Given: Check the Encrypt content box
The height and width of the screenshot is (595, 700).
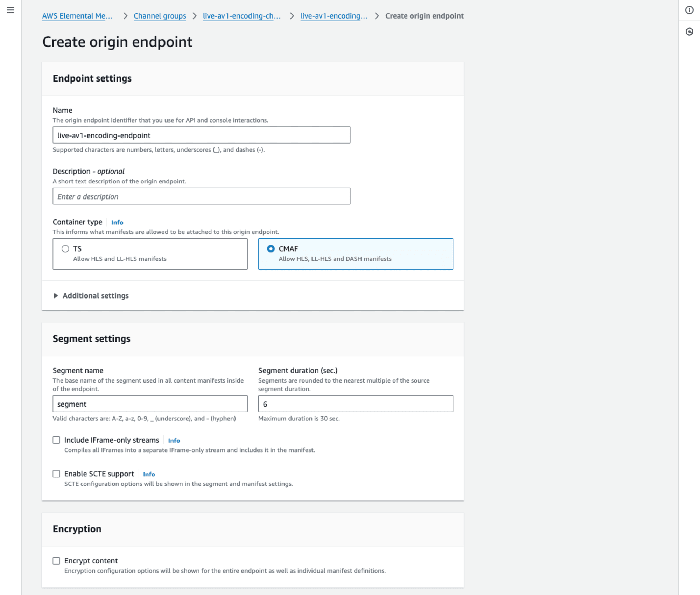Looking at the screenshot, I should (56, 560).
